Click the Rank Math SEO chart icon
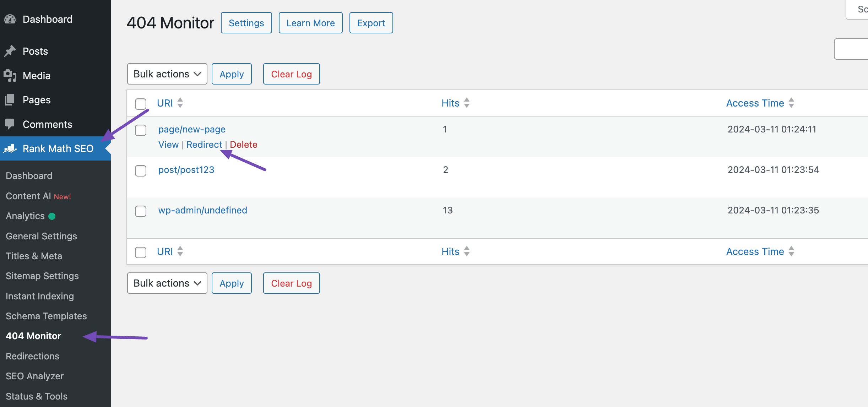 [x=10, y=148]
